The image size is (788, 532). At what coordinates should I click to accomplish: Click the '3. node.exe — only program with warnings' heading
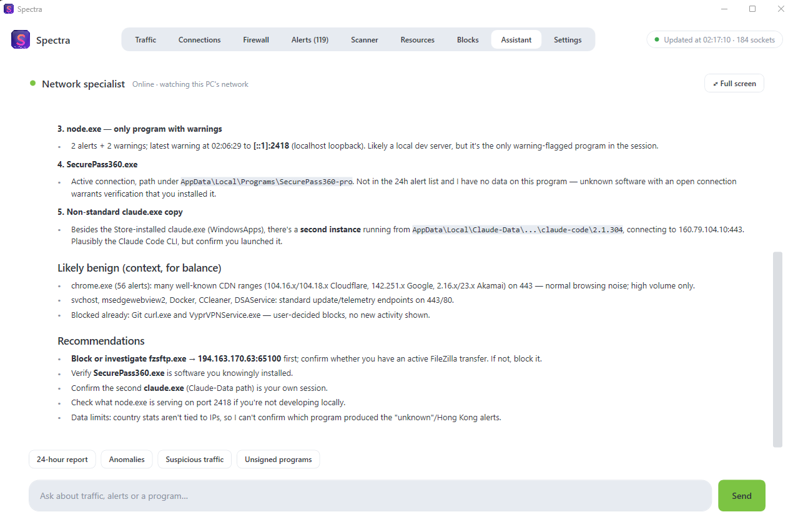click(140, 129)
